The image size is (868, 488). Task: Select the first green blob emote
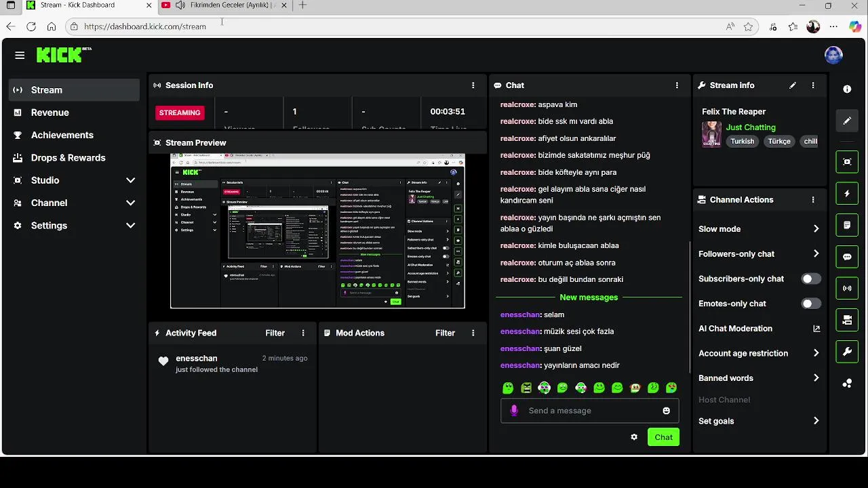pos(508,388)
